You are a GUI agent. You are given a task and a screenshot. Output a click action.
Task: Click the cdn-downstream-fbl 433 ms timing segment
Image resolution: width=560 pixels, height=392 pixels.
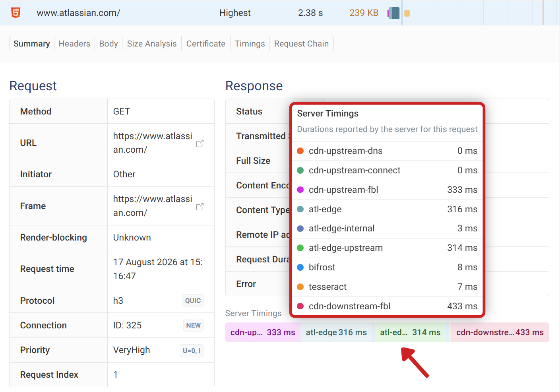pos(500,332)
